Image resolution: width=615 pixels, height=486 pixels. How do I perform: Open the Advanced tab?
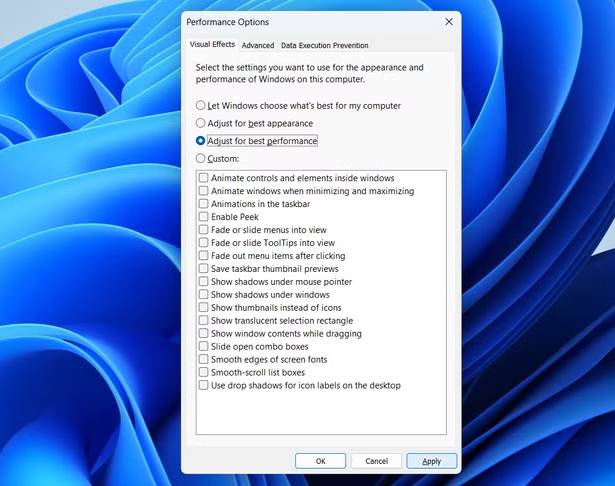coord(258,46)
